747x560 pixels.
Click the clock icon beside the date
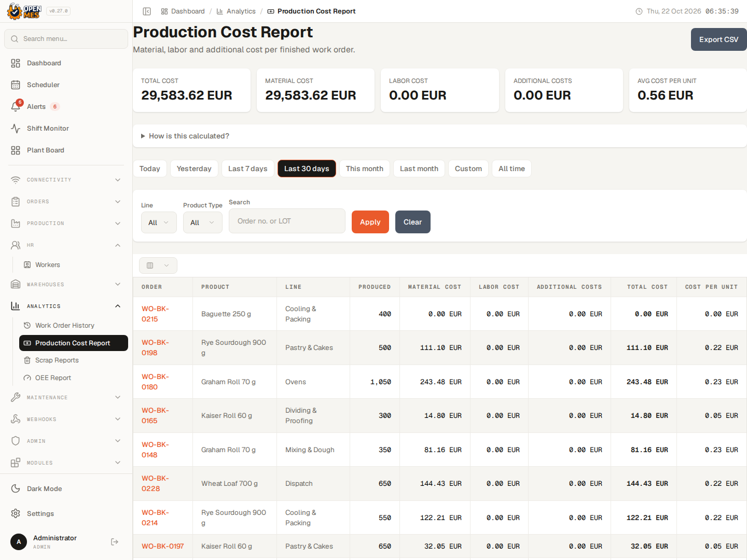[x=639, y=11]
